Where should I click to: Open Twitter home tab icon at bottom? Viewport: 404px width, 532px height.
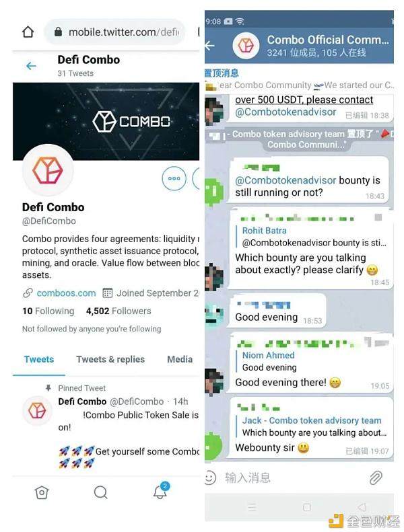[42, 492]
